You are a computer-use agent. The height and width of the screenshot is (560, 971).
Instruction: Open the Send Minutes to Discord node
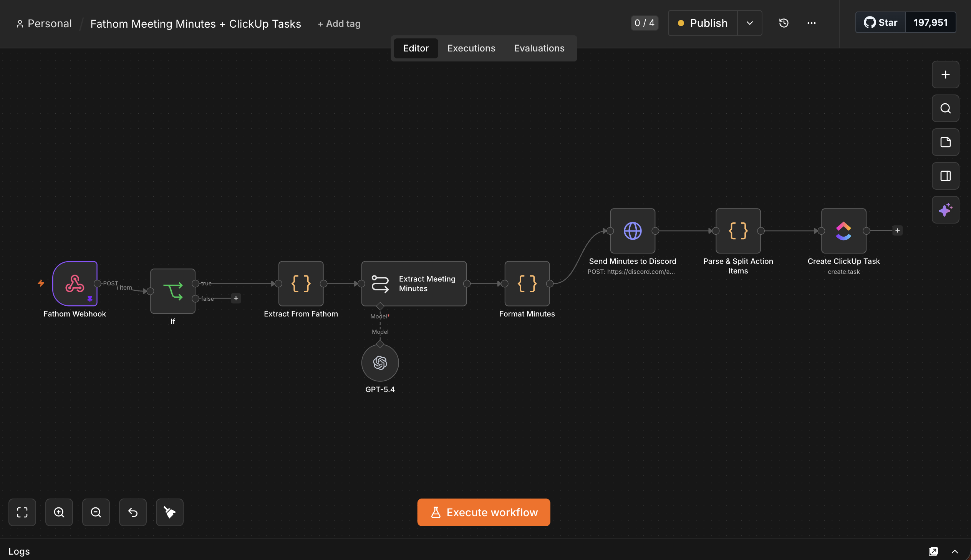pyautogui.click(x=633, y=231)
